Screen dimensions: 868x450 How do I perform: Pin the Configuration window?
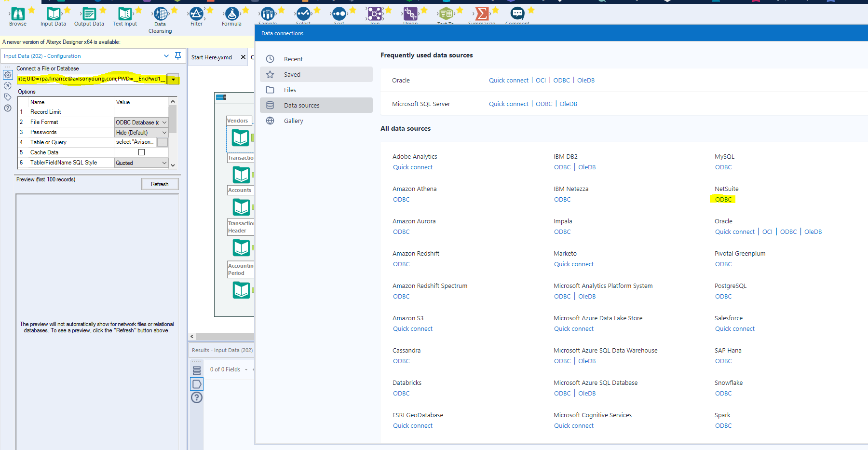tap(178, 56)
